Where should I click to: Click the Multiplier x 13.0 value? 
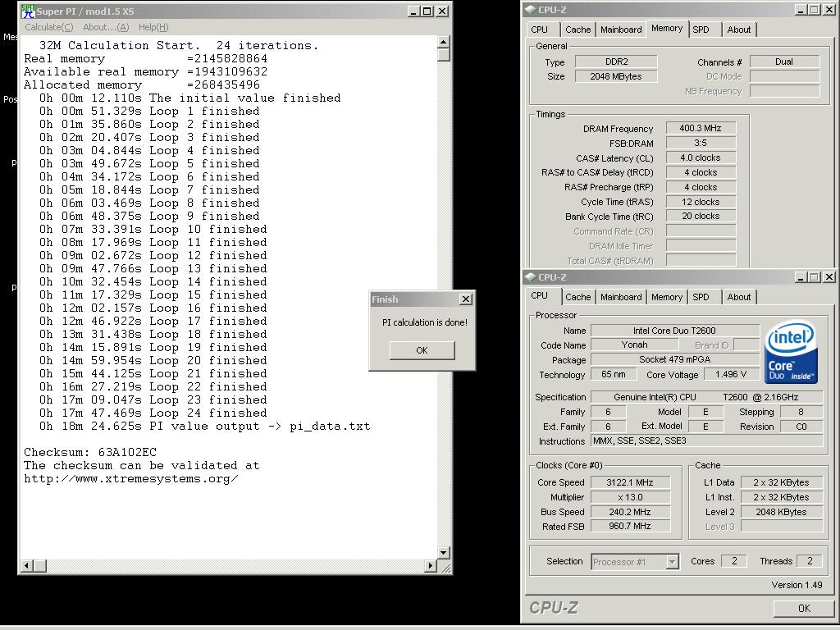[x=630, y=498]
